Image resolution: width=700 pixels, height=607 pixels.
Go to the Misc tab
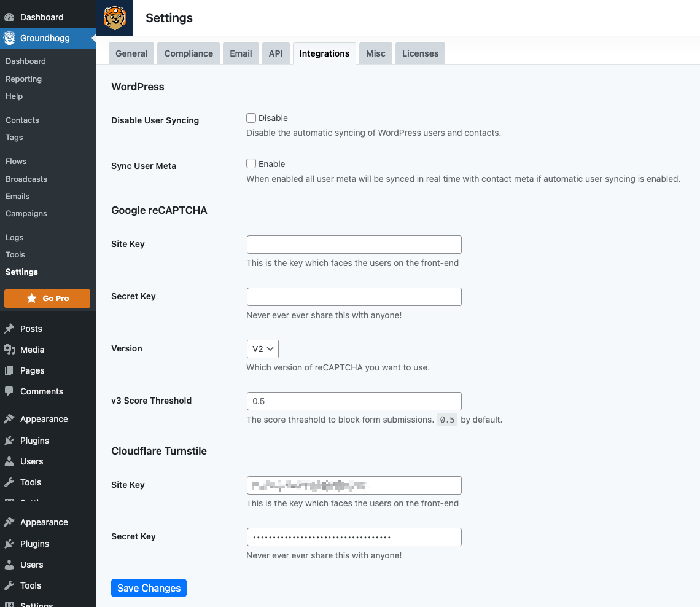point(376,53)
